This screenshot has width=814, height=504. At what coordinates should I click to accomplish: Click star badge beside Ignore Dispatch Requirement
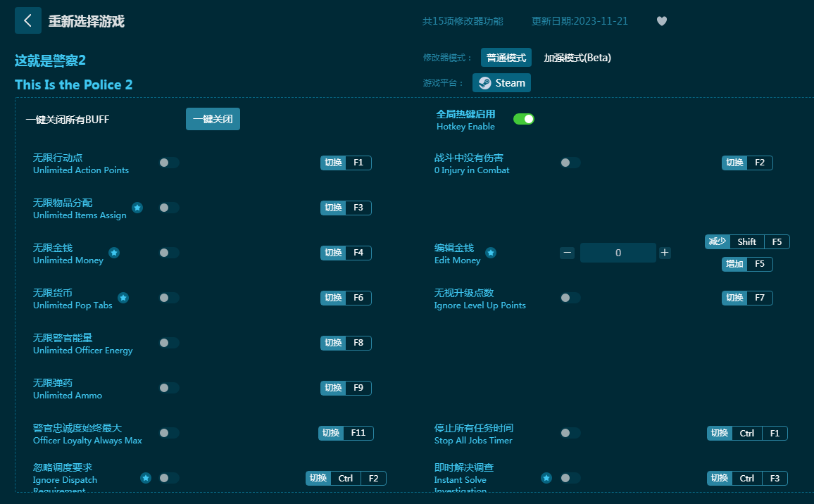(x=146, y=478)
